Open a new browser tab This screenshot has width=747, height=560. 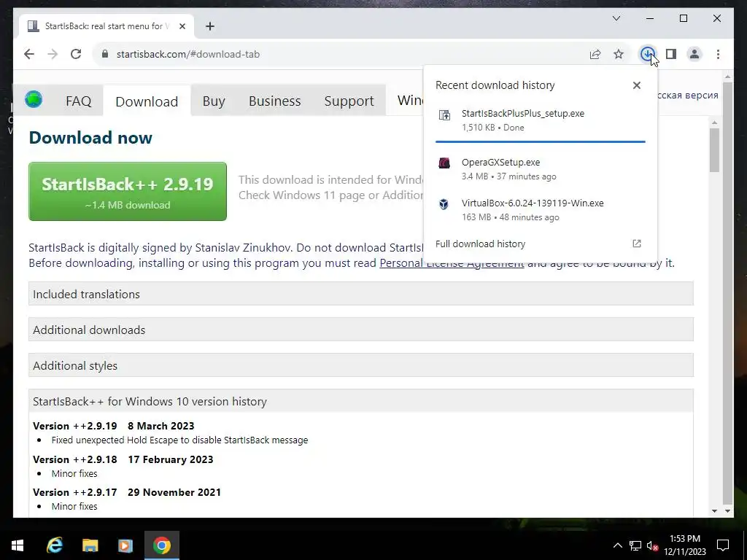210,26
